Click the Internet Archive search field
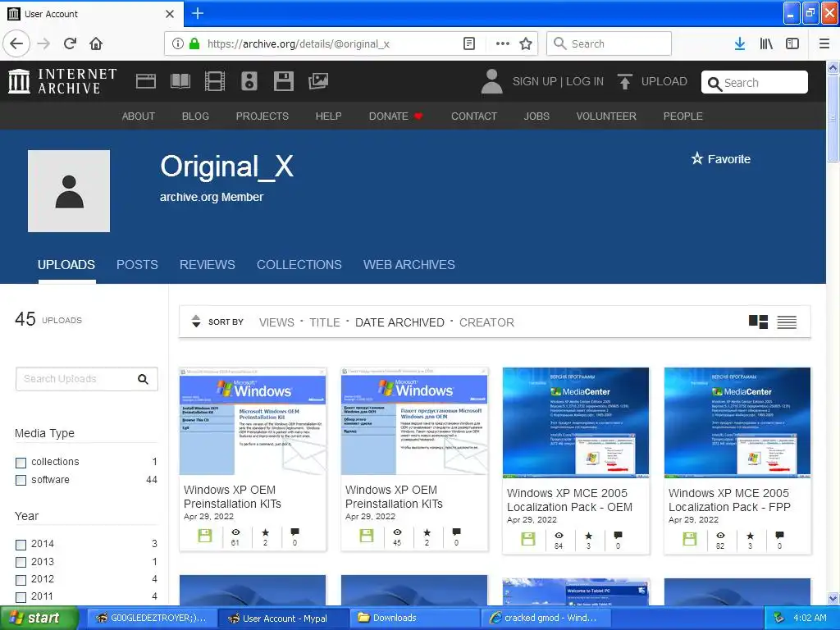Image resolution: width=840 pixels, height=630 pixels. coord(755,83)
